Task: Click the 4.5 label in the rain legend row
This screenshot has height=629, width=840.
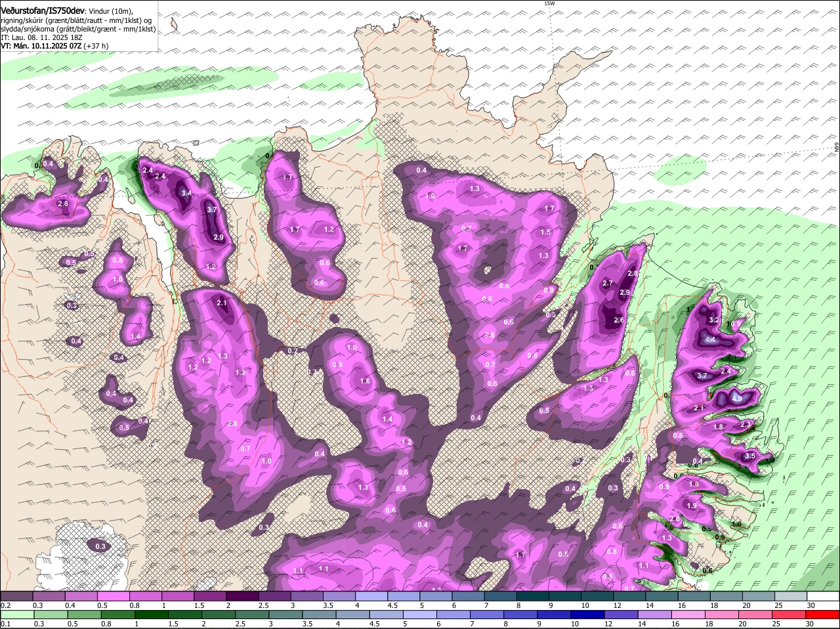Action: coord(375,624)
